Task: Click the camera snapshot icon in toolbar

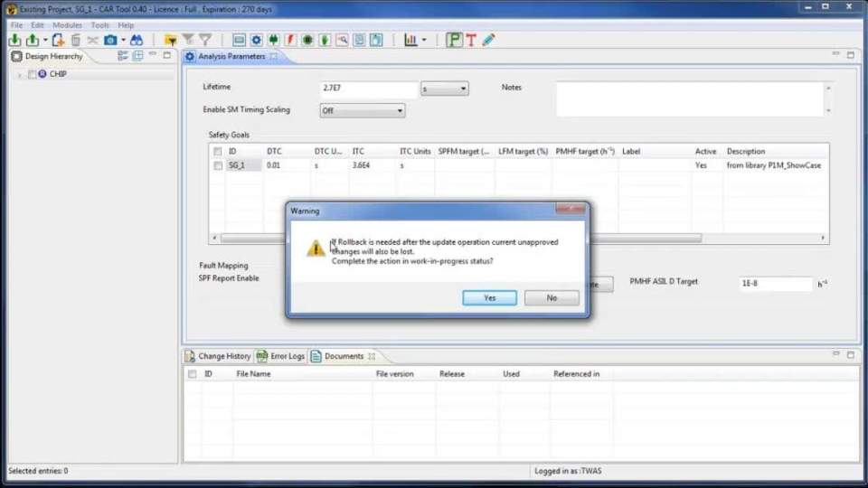Action: point(110,41)
